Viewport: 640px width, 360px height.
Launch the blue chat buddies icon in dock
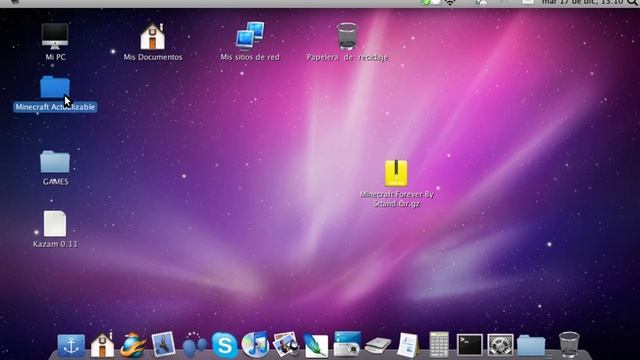194,345
